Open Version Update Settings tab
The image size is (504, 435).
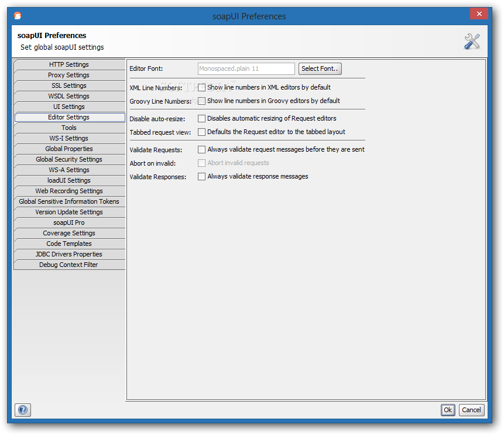tap(69, 212)
